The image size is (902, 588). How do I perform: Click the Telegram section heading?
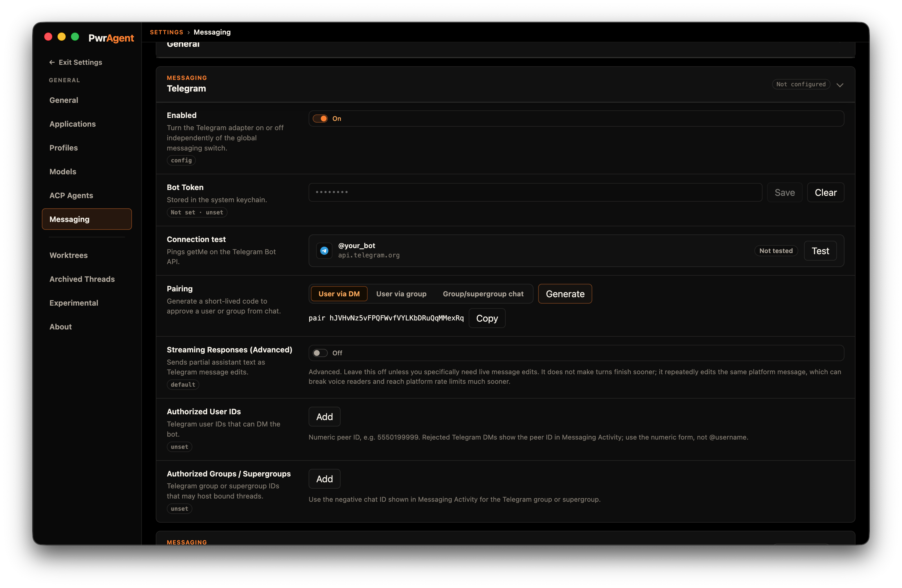pyautogui.click(x=187, y=88)
